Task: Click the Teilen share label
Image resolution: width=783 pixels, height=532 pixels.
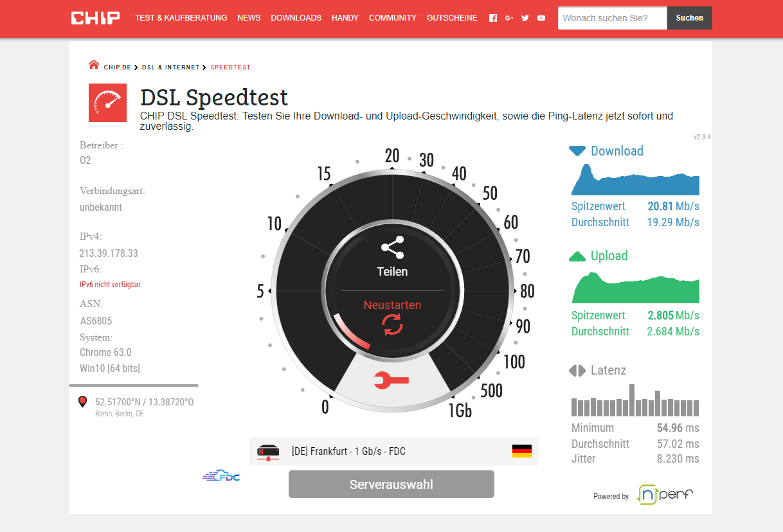Action: point(392,272)
